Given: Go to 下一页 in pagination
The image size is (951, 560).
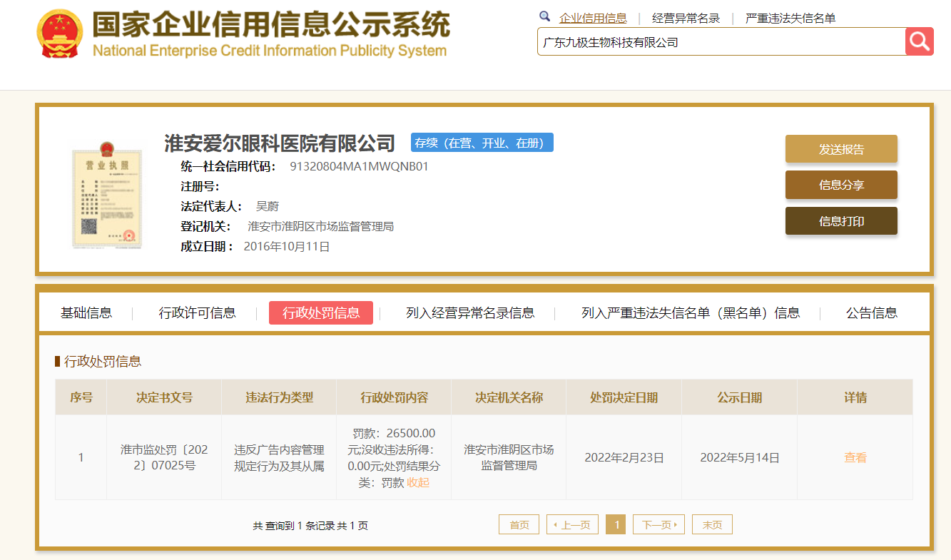Looking at the screenshot, I should pyautogui.click(x=658, y=525).
